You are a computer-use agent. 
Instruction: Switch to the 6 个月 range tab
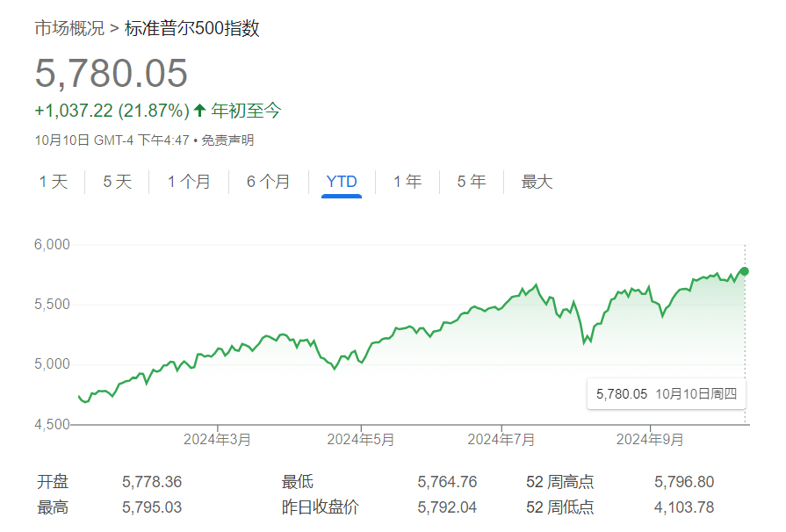(268, 182)
